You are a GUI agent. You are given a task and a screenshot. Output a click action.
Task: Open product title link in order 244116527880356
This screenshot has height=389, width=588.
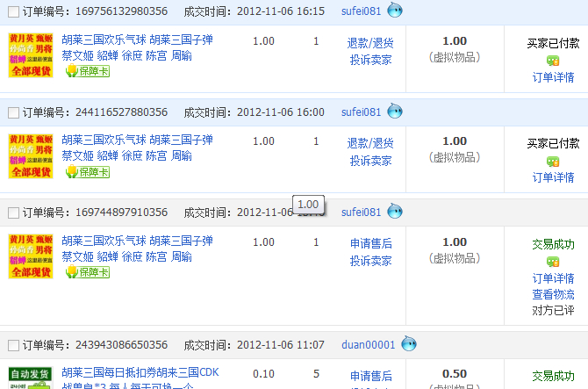click(137, 148)
